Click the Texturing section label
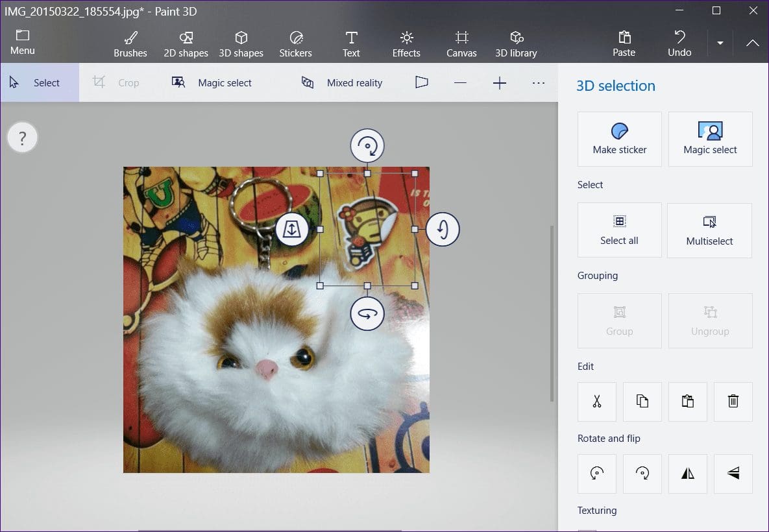The image size is (769, 532). point(597,511)
